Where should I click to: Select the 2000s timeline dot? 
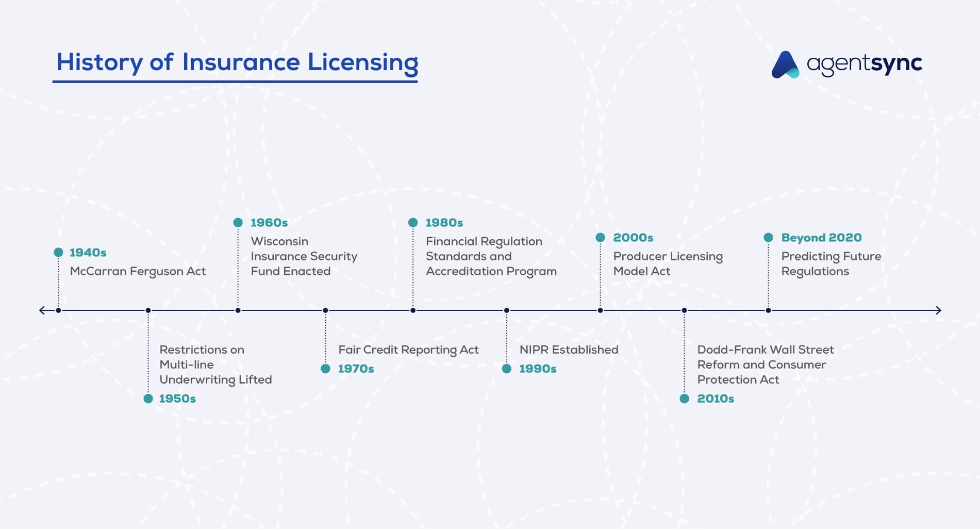(601, 238)
